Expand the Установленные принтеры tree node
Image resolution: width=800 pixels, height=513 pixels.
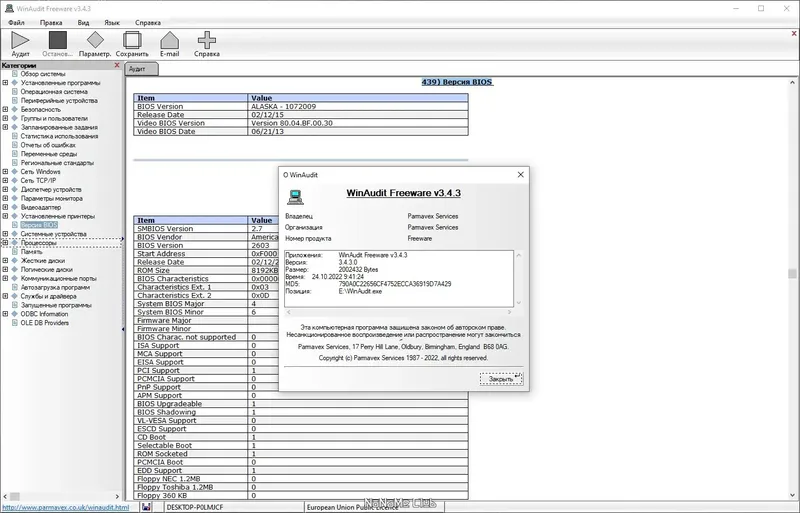[x=5, y=216]
